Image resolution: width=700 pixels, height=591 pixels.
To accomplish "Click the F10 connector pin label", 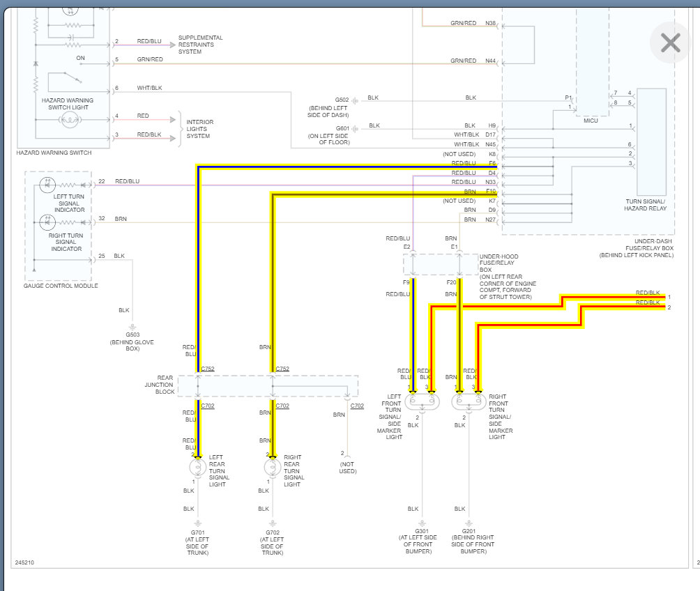I will tap(491, 192).
